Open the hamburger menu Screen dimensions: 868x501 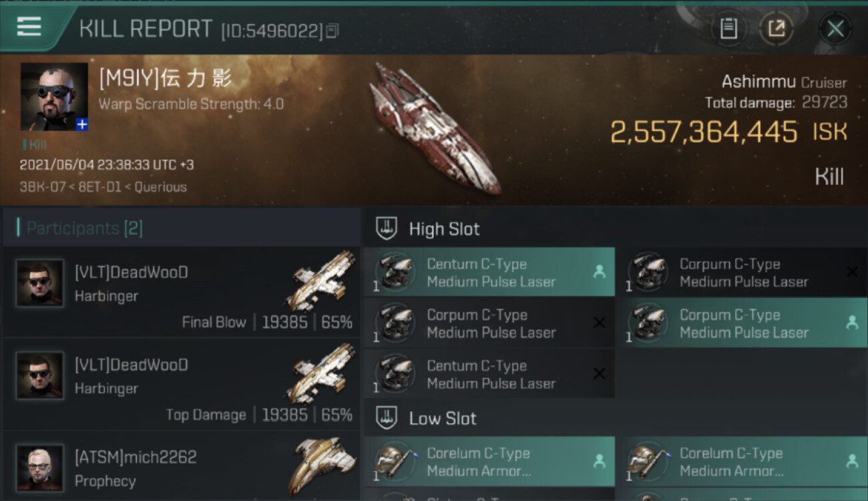pyautogui.click(x=29, y=27)
